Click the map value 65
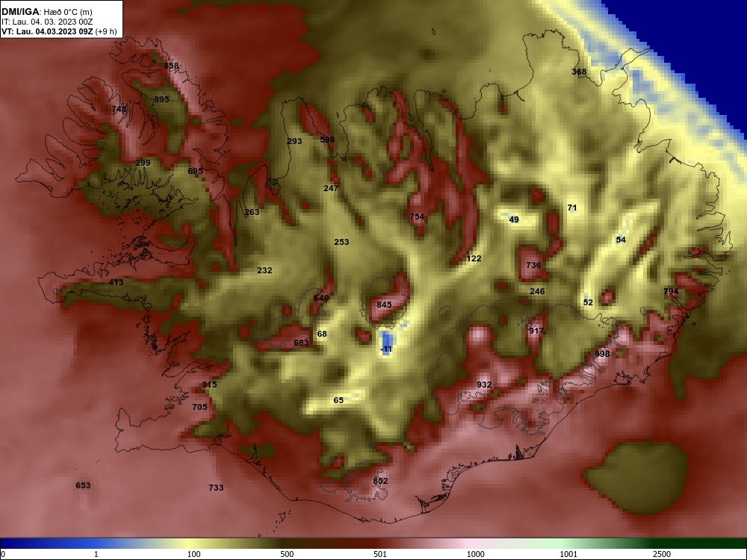Viewport: 747px width, 560px height. pos(338,400)
